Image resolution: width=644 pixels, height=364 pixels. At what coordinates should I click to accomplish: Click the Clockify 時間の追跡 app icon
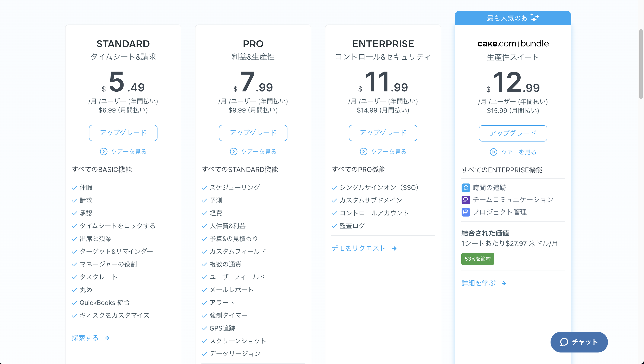(x=466, y=188)
